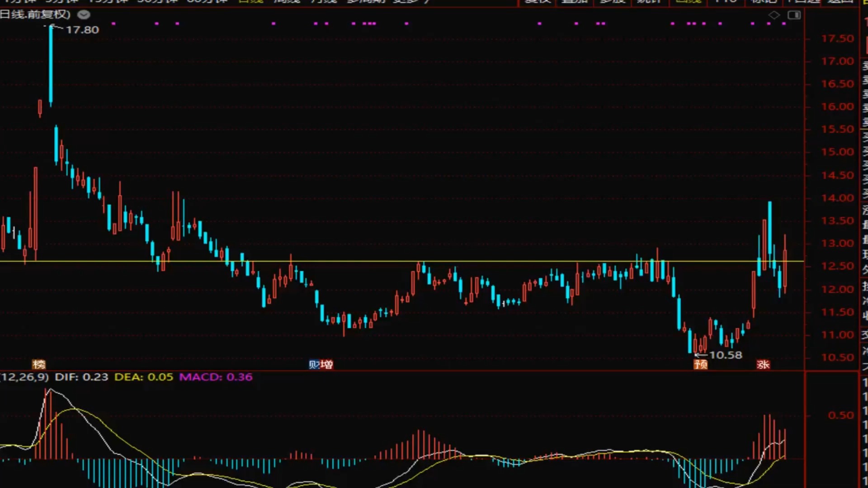
Task: Click the 增 event marker on the chart
Action: click(327, 364)
